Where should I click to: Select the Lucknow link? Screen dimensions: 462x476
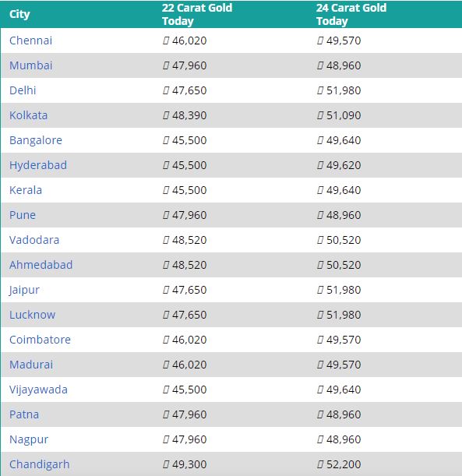click(x=33, y=315)
